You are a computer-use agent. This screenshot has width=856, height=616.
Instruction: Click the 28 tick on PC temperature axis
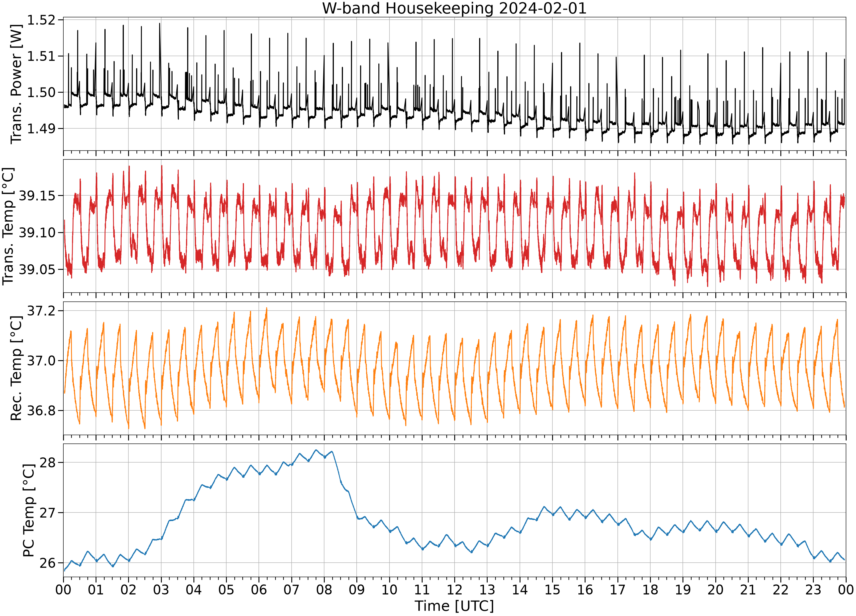click(48, 463)
